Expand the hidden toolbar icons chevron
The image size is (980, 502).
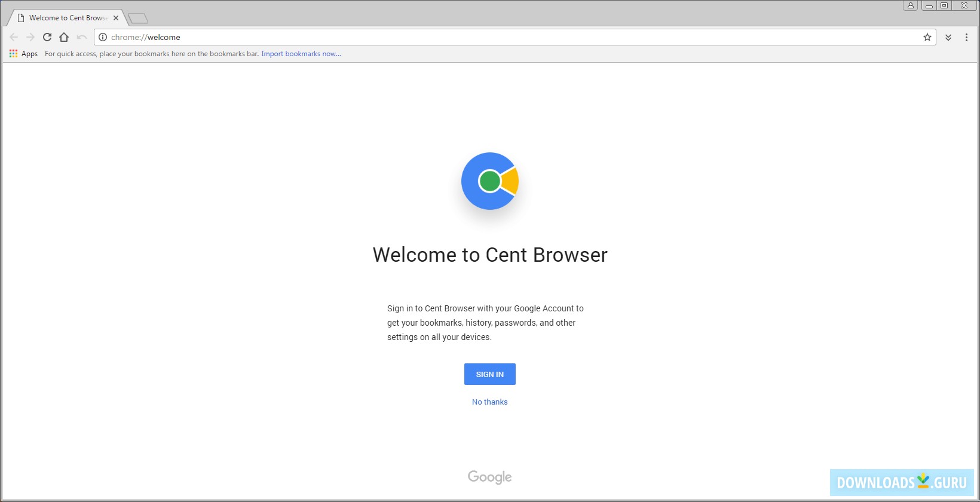[948, 37]
